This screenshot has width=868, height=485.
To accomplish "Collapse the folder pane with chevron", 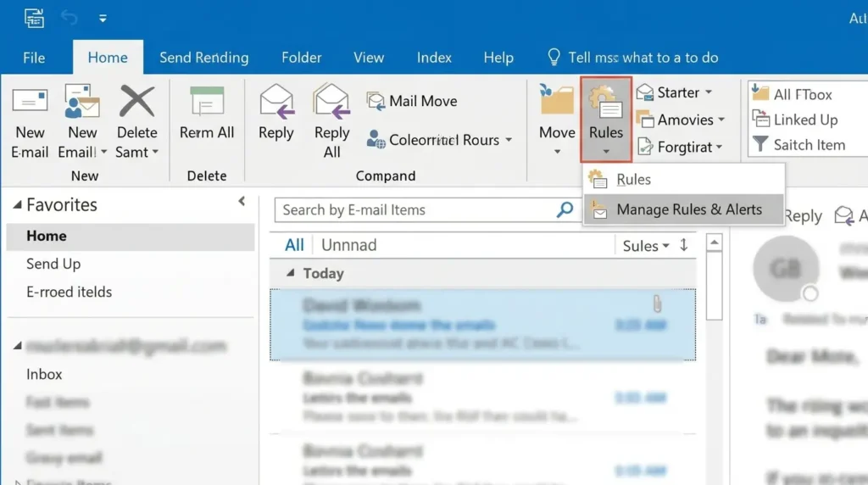I will (242, 201).
